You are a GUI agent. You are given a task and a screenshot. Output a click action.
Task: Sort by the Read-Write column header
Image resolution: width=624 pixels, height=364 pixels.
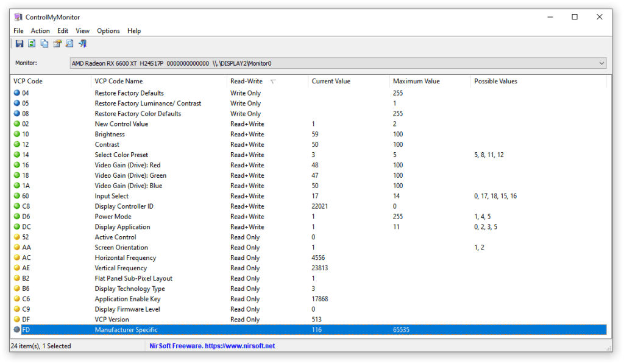[247, 82]
